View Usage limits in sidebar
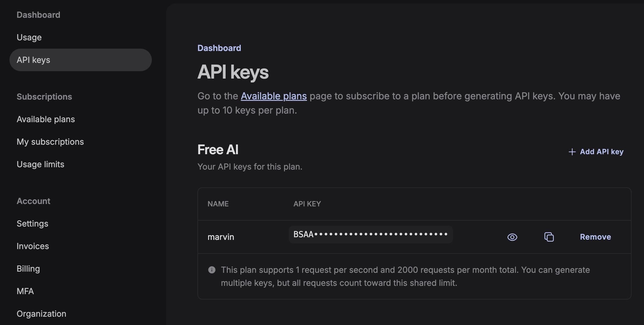This screenshot has height=325, width=644. 40,164
